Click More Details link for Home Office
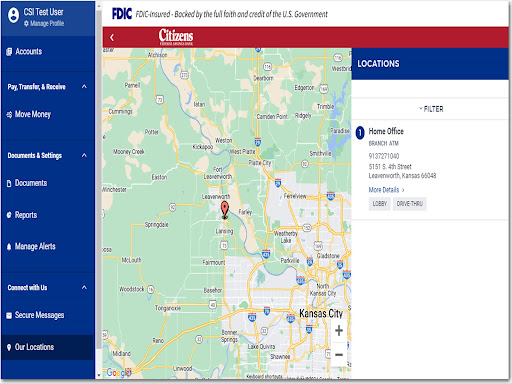The image size is (512, 384). pos(386,190)
